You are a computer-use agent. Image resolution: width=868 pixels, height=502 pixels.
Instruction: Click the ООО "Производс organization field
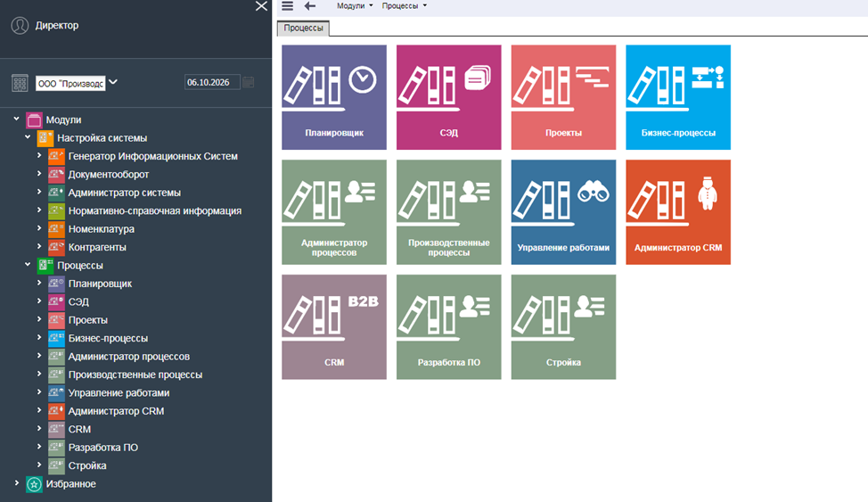pyautogui.click(x=70, y=83)
